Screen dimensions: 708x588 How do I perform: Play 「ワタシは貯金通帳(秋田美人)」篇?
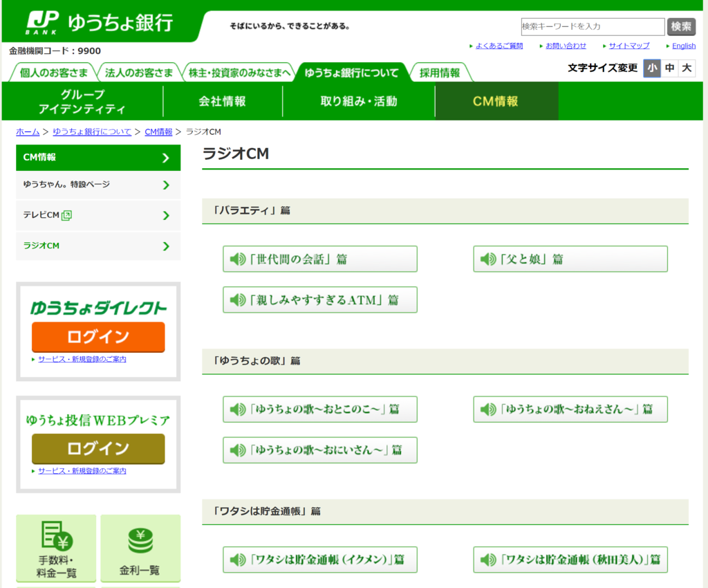pos(570,560)
